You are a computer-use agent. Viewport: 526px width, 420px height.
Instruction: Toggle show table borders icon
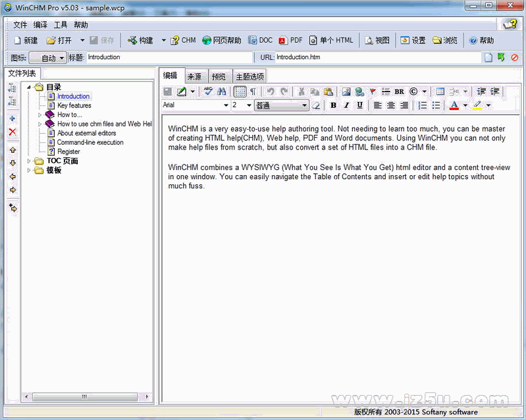click(240, 92)
